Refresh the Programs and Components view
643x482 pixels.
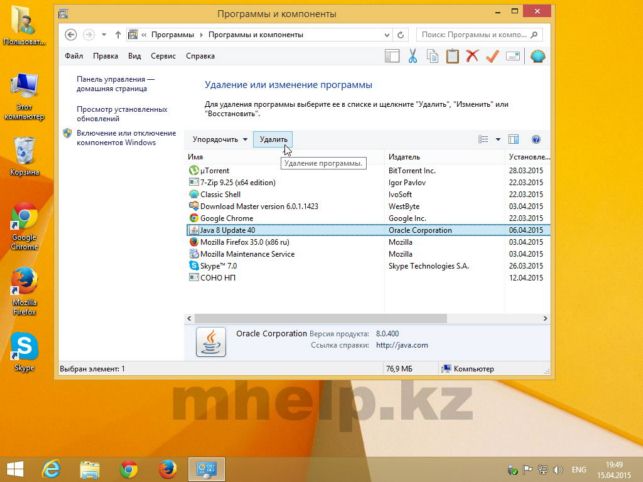coord(401,35)
